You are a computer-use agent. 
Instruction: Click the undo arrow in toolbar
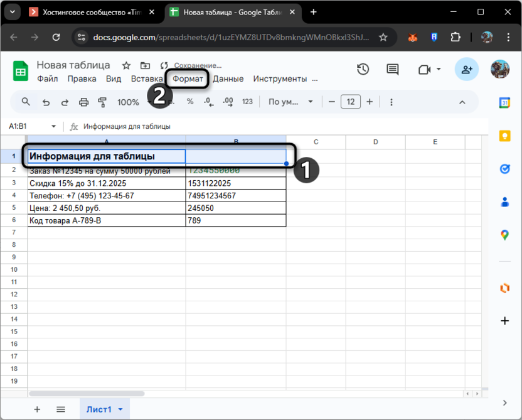(x=46, y=102)
